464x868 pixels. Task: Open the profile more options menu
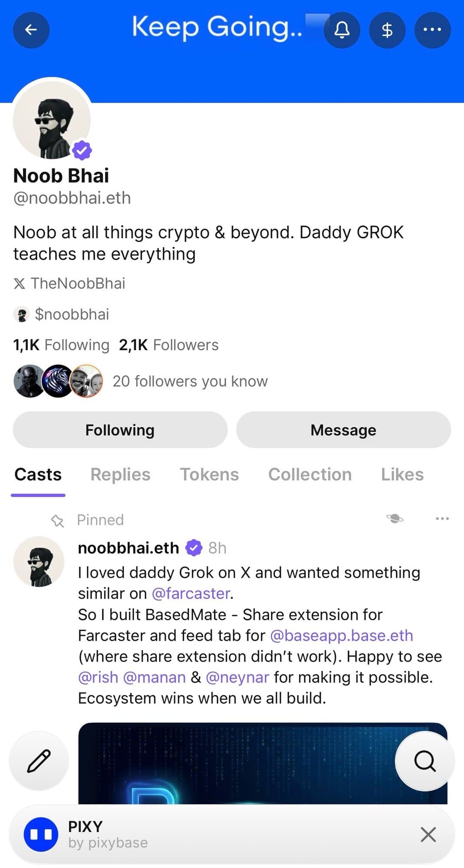(x=432, y=30)
